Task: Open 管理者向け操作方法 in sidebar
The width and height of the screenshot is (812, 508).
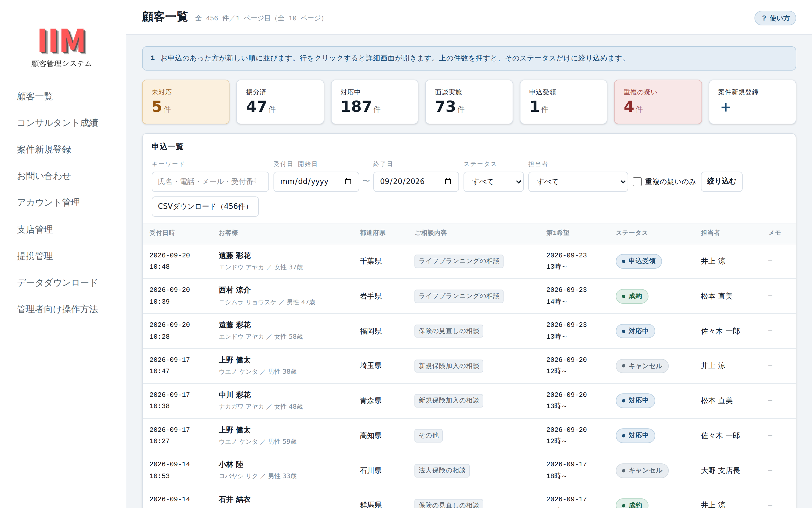Action: pos(58,309)
